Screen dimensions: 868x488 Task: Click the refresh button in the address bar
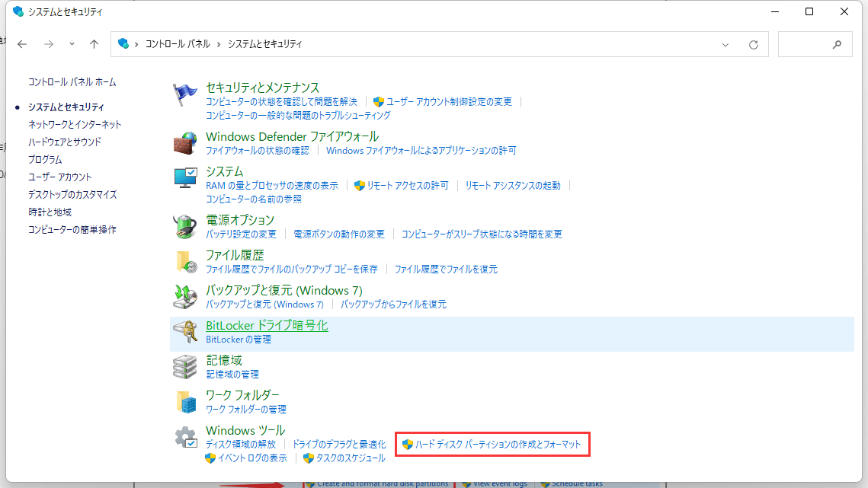(754, 44)
